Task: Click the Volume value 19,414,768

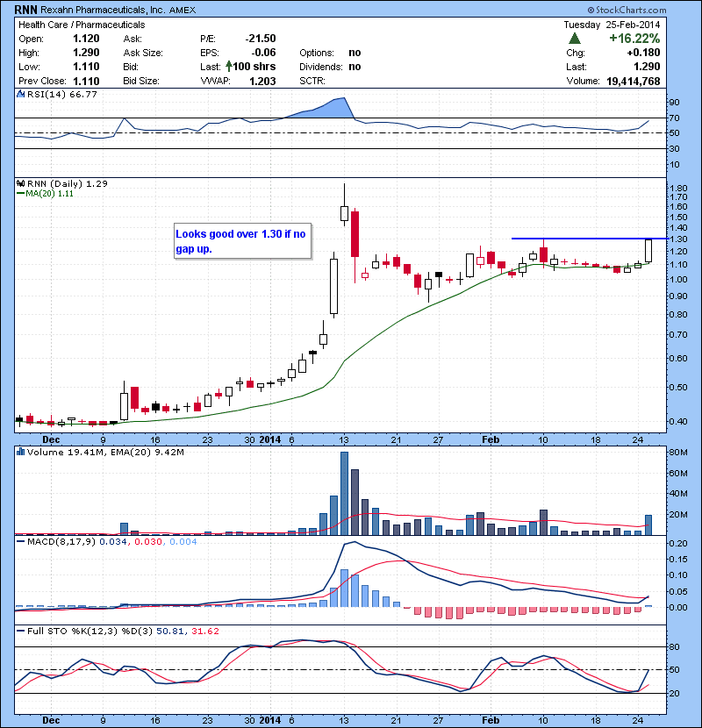Action: [634, 82]
